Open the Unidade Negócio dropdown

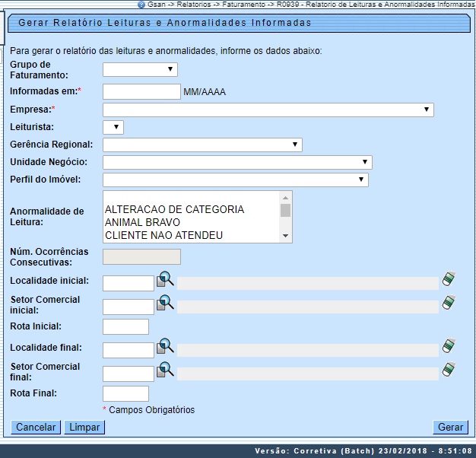(x=237, y=163)
